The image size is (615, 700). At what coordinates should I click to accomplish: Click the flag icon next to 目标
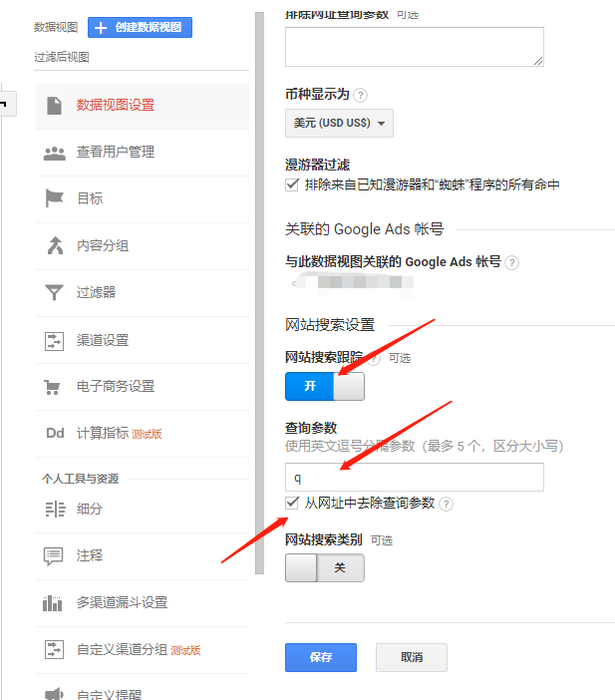[55, 198]
